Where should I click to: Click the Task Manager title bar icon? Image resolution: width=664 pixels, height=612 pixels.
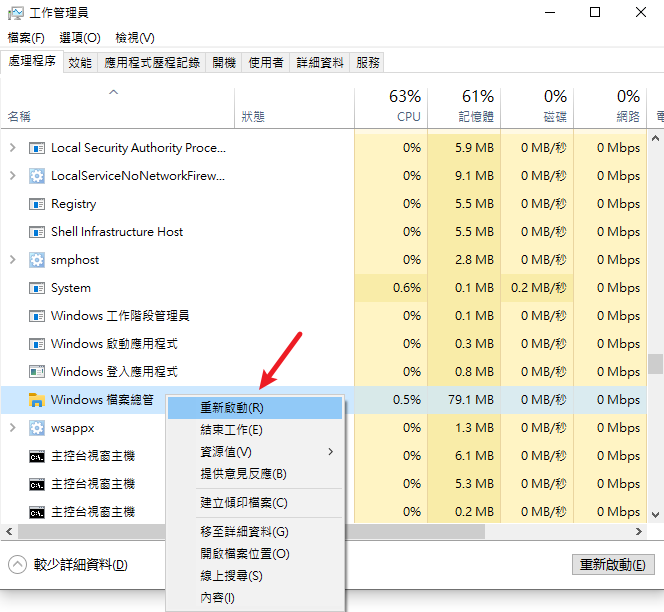pos(16,13)
